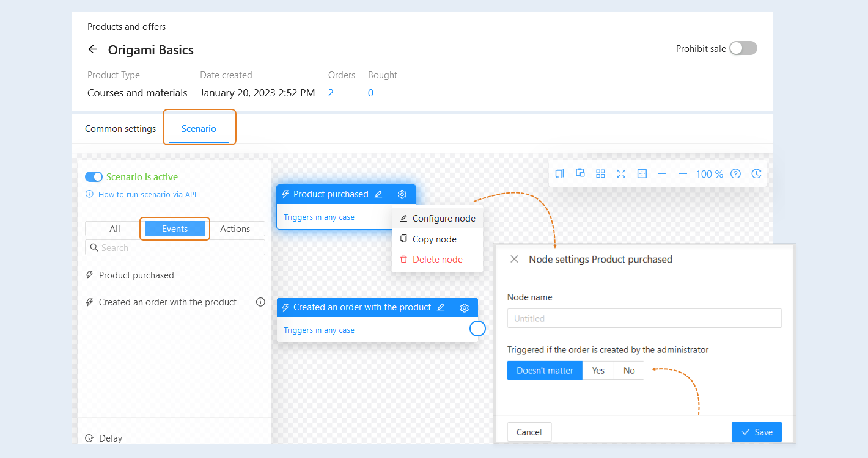
Task: Select the Doesn't matter option
Action: [x=545, y=371]
